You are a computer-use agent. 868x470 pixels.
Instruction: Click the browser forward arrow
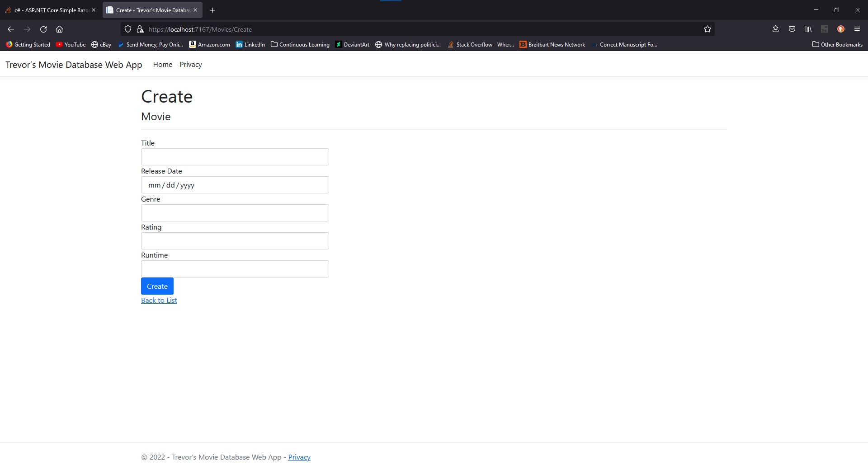point(27,29)
